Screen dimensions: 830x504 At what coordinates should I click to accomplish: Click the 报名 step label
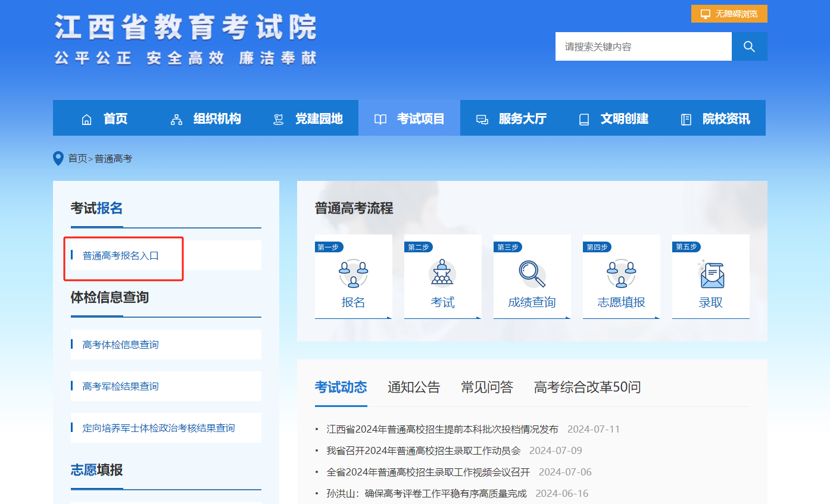pyautogui.click(x=354, y=302)
